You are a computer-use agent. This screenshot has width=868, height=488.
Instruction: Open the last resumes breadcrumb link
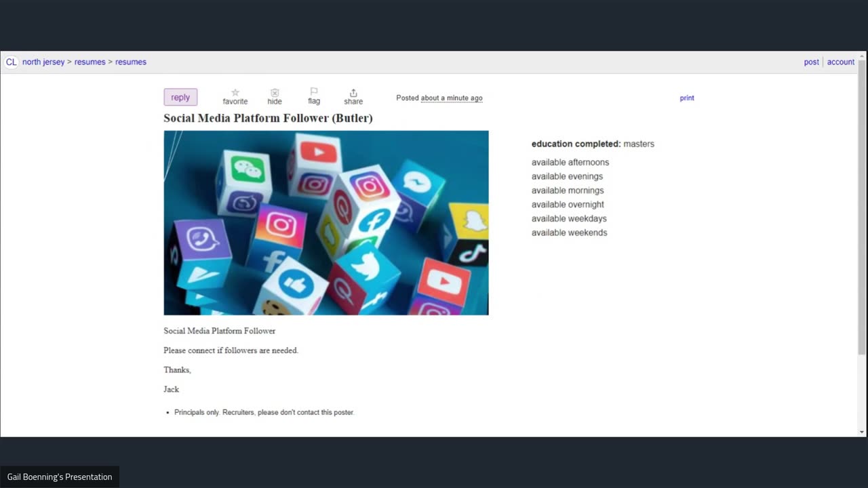(x=131, y=62)
